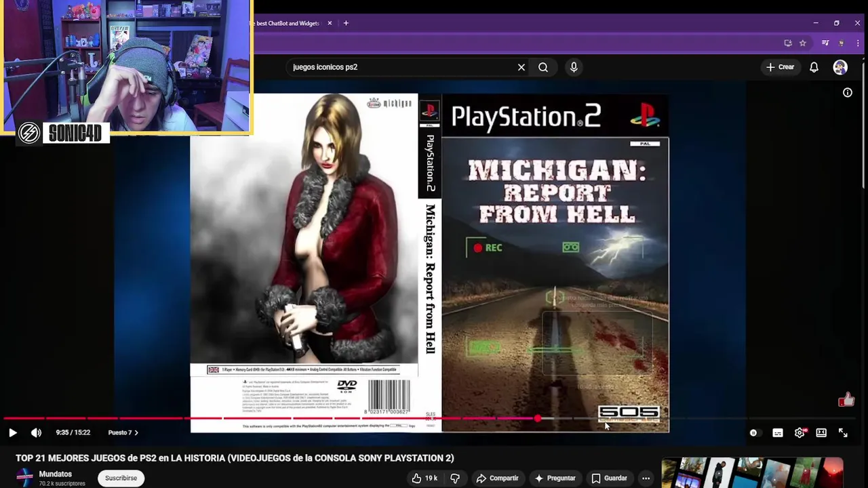This screenshot has width=868, height=488.
Task: Open player settings gear
Action: coord(800,432)
